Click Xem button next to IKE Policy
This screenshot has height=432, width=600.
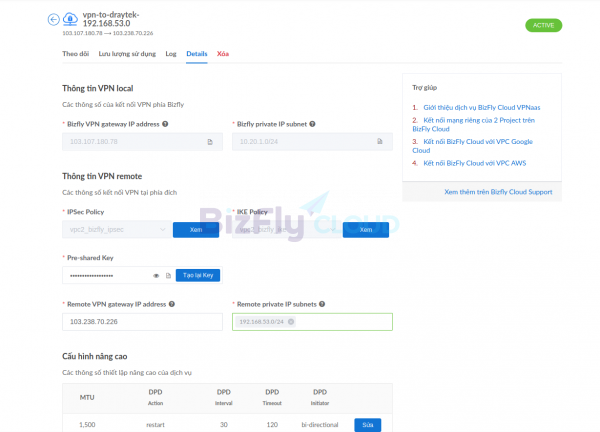366,230
